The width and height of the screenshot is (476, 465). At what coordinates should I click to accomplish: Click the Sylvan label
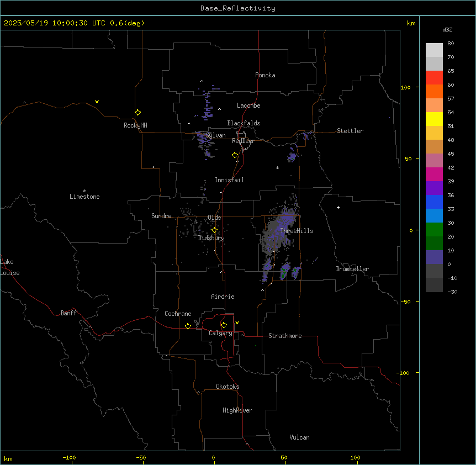click(x=215, y=135)
